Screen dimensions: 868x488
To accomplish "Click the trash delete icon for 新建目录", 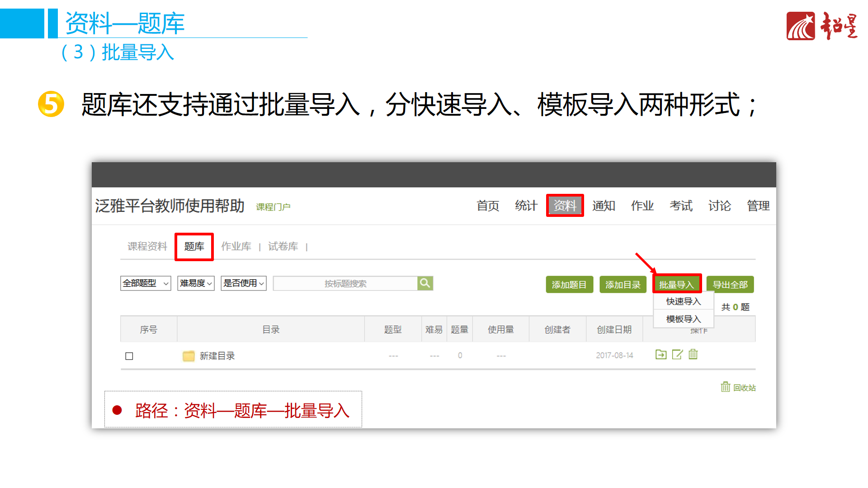I will [x=693, y=355].
